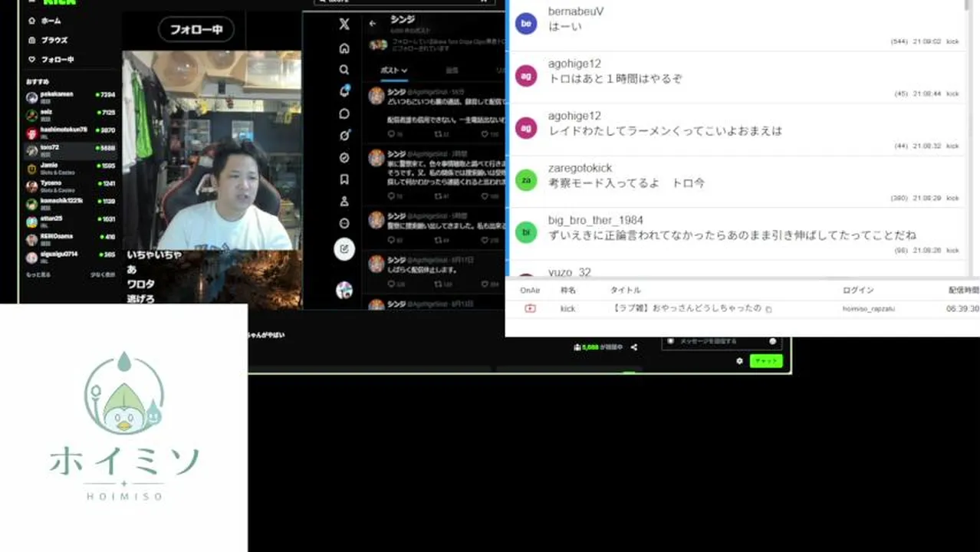Expand recommended list with もっと見る
The width and height of the screenshot is (980, 552).
(x=38, y=274)
